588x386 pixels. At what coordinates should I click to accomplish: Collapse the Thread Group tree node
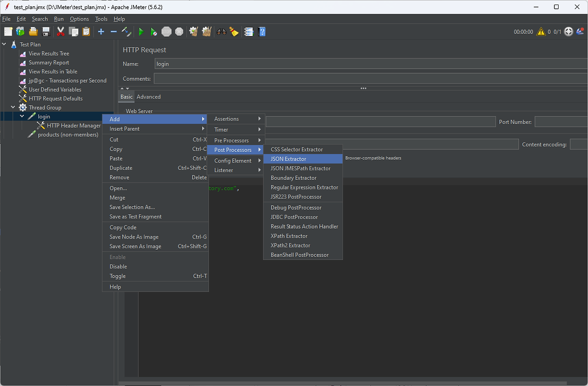[13, 107]
